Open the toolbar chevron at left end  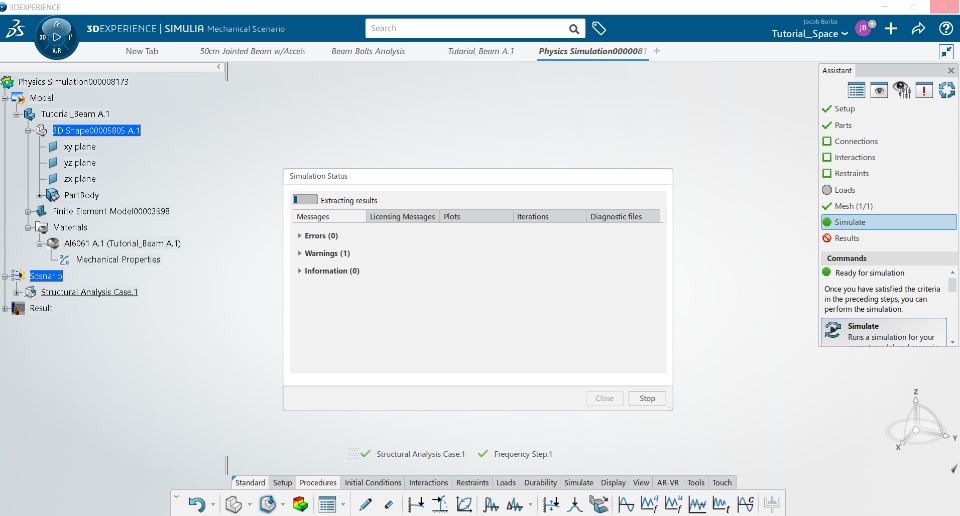click(176, 496)
